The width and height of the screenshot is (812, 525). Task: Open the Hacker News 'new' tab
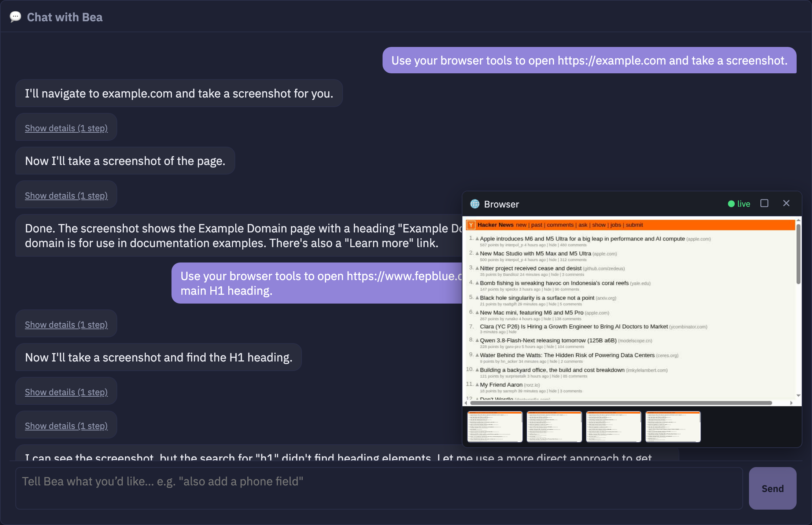click(521, 225)
